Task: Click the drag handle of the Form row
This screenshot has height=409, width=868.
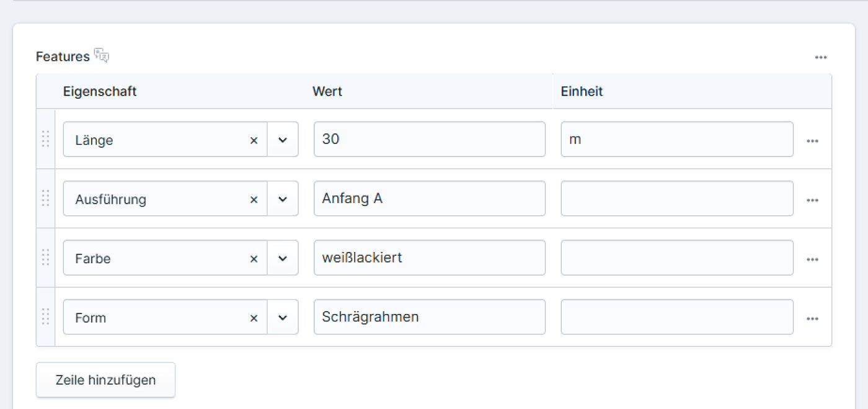Action: point(45,317)
